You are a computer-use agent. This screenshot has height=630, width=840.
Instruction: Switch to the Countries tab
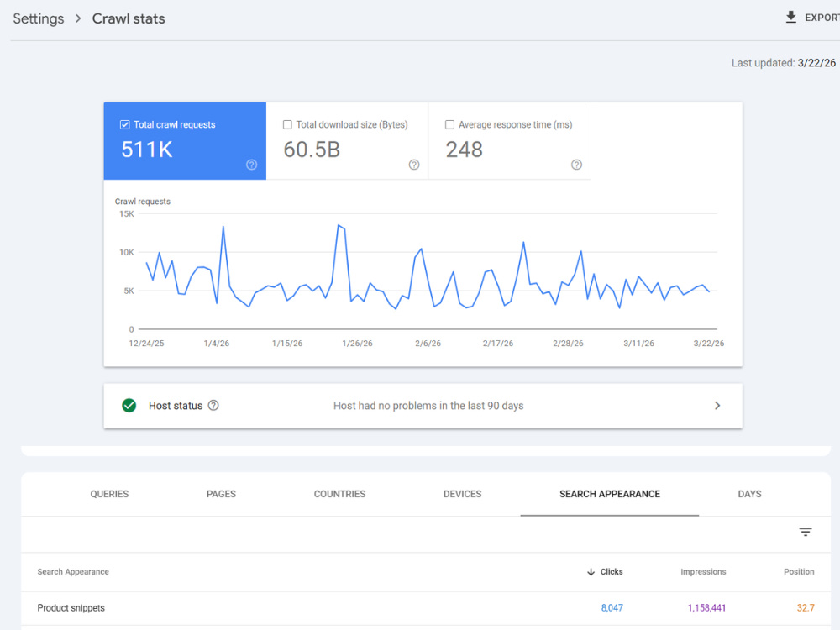tap(339, 494)
